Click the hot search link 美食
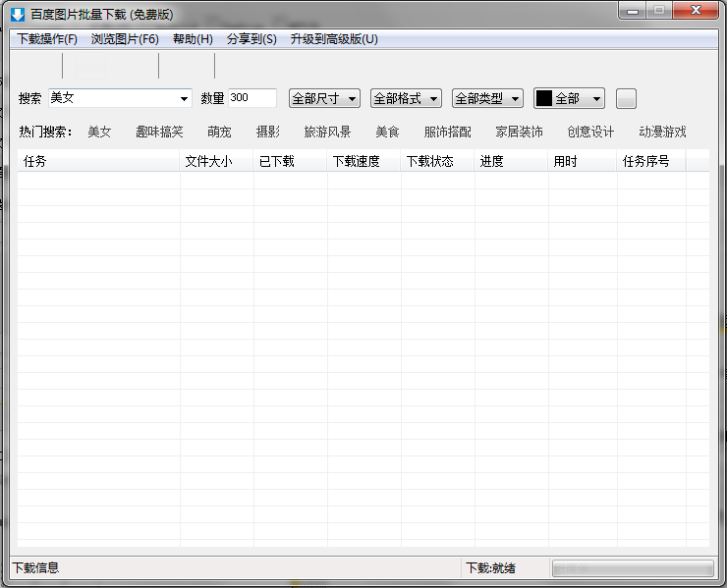The width and height of the screenshot is (727, 588). [387, 133]
